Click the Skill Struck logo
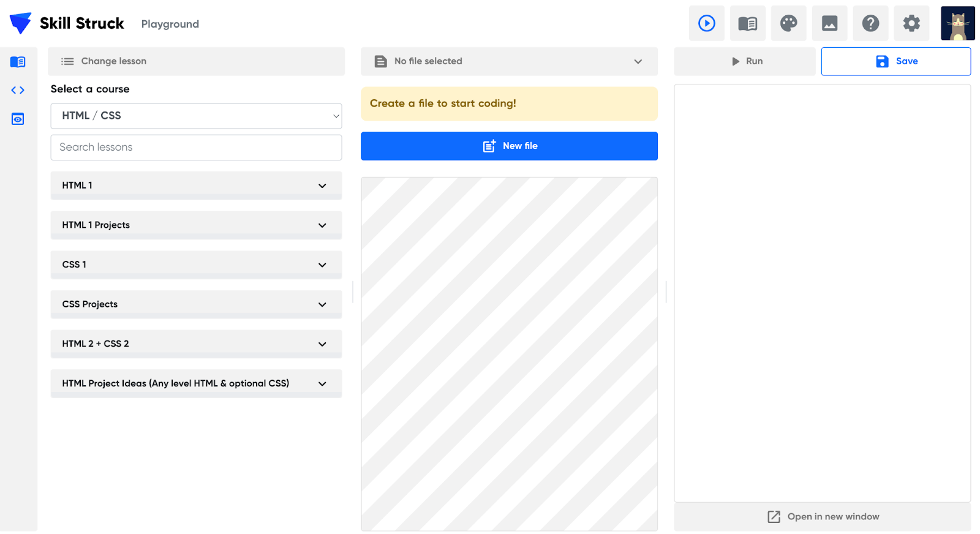The height and width of the screenshot is (534, 980). [x=66, y=23]
